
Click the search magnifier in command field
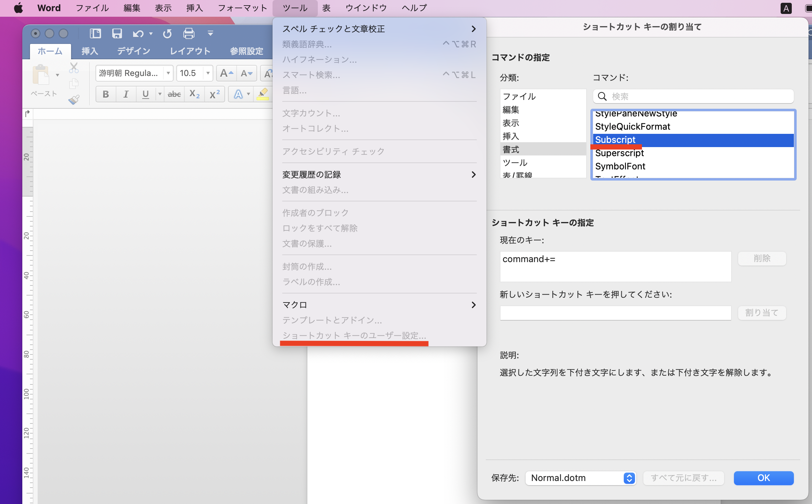(x=602, y=96)
